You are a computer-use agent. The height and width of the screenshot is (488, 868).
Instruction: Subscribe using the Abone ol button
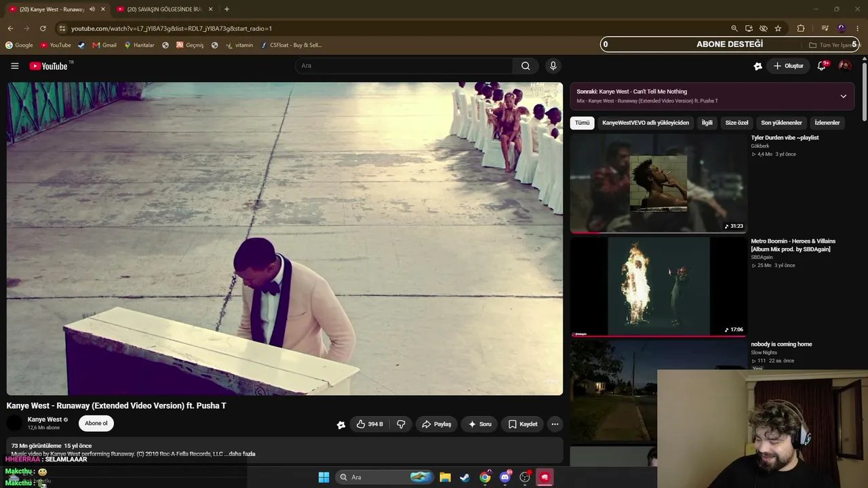[x=96, y=424]
